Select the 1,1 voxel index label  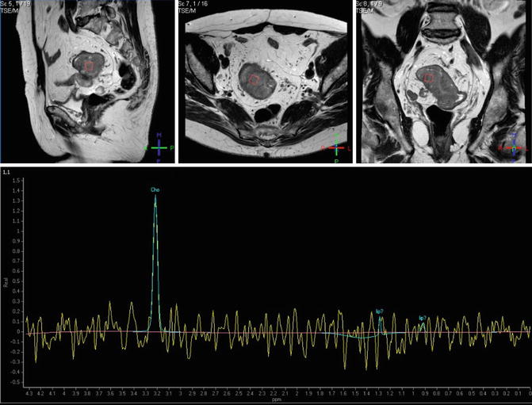(6, 172)
